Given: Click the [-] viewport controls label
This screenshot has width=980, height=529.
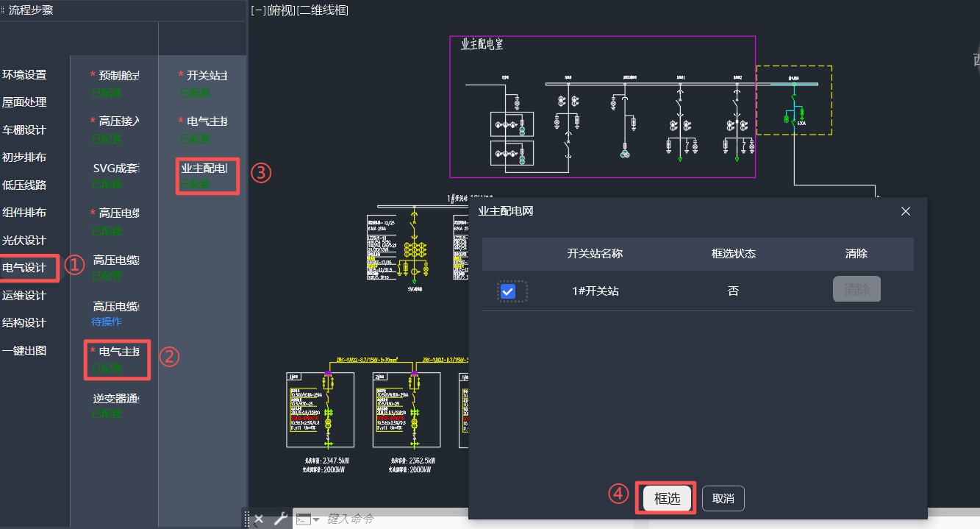Looking at the screenshot, I should 258,10.
